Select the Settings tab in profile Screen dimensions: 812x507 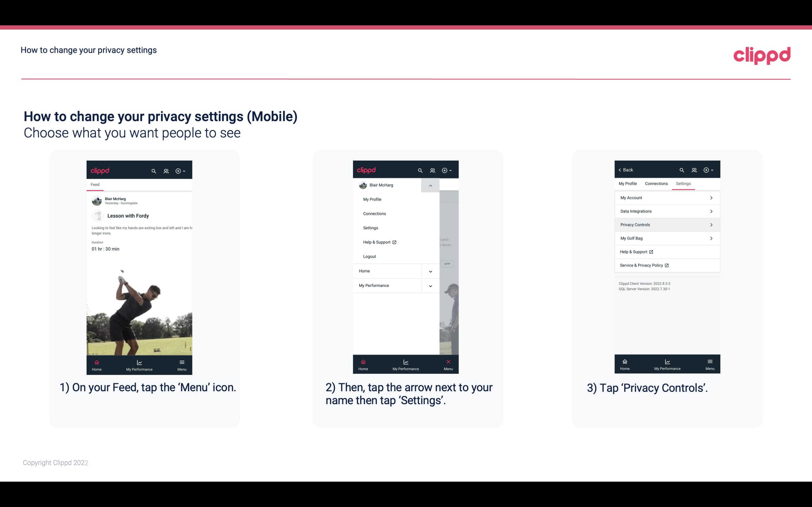pyautogui.click(x=683, y=183)
